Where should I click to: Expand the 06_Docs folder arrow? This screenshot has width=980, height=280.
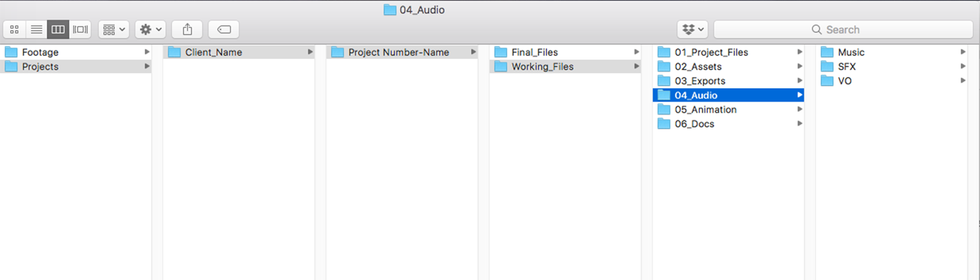point(799,124)
